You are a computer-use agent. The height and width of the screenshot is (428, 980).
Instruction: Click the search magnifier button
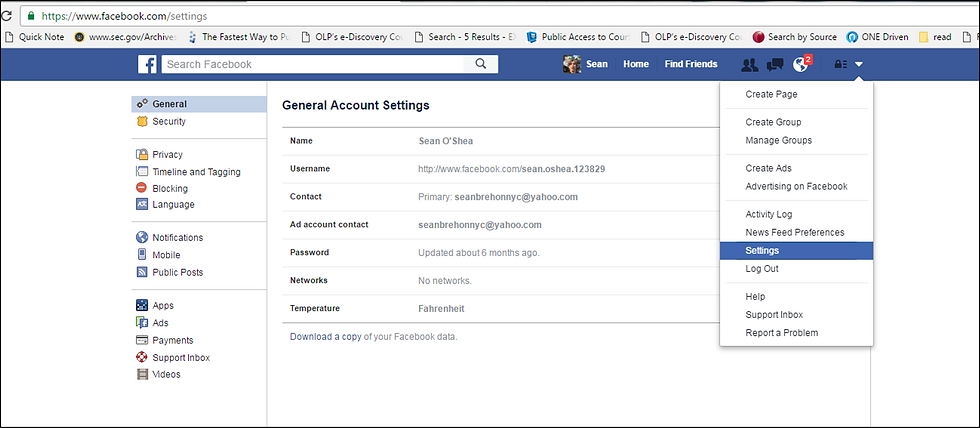click(481, 64)
